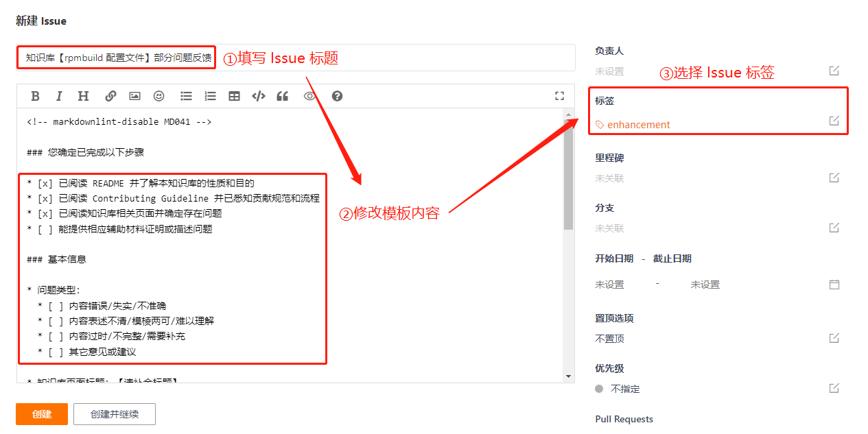This screenshot has height=434, width=868.
Task: Click the scrollbar up arrow in editor
Action: tap(568, 113)
